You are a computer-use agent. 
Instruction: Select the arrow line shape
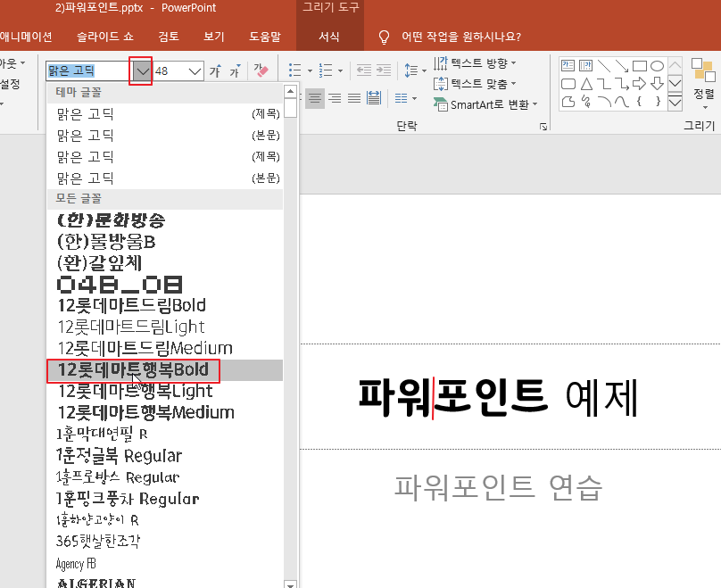622,66
